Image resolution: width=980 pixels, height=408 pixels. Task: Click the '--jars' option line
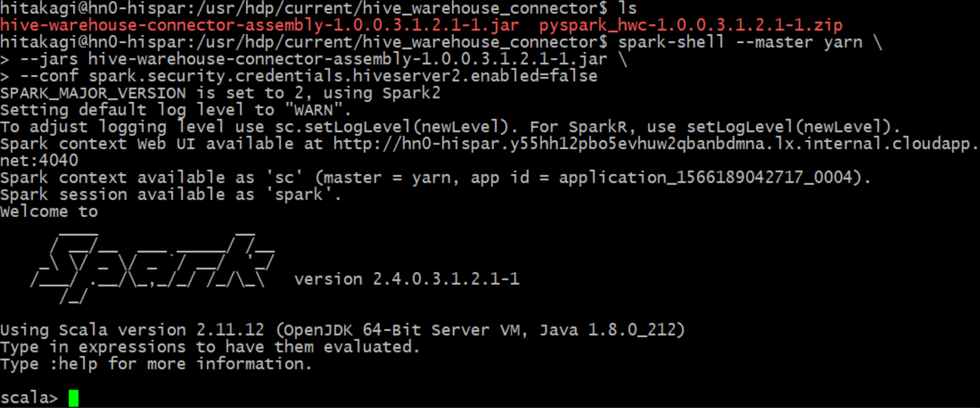click(x=314, y=59)
